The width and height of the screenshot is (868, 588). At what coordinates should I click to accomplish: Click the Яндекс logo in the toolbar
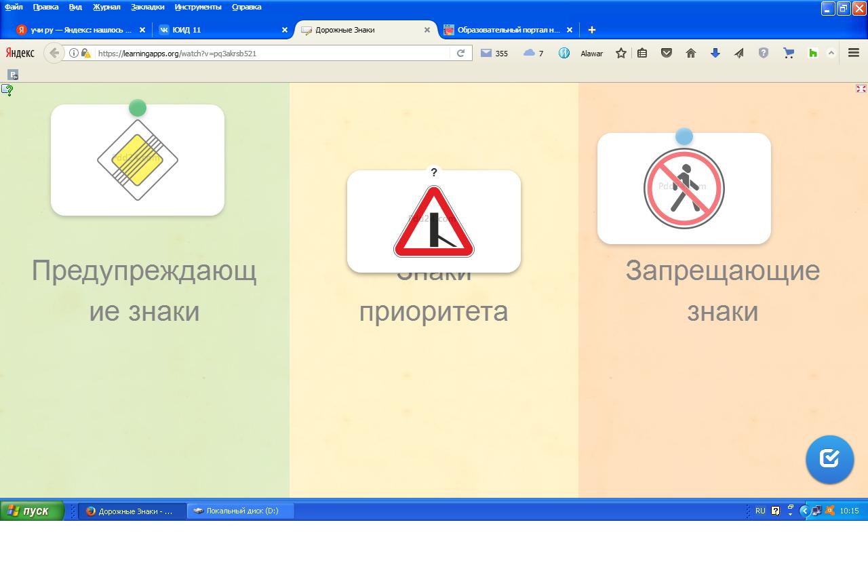20,53
